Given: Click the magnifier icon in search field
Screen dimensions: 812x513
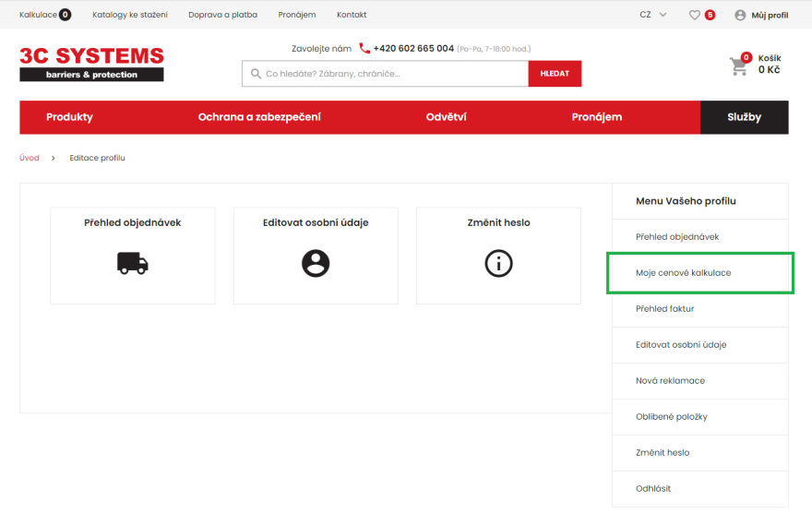Looking at the screenshot, I should tap(256, 74).
